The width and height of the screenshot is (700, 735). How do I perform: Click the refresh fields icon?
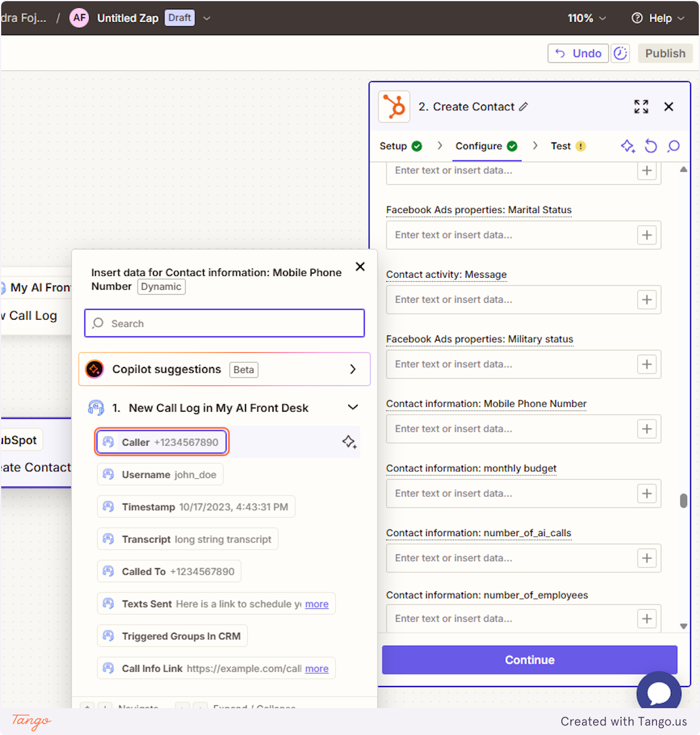pyautogui.click(x=651, y=146)
